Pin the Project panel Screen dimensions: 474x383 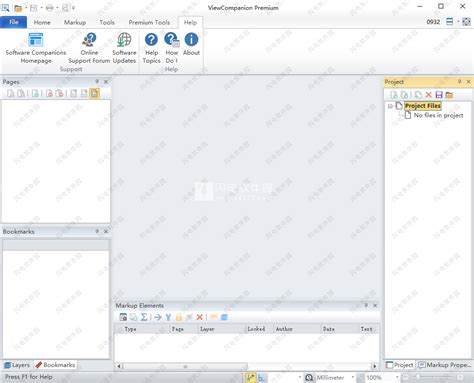(x=459, y=82)
